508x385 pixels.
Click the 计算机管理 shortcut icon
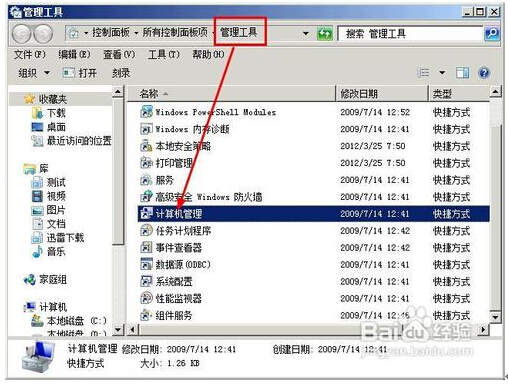tap(146, 214)
